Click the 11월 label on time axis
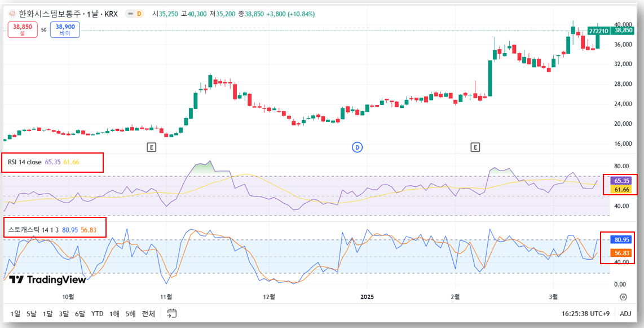The image size is (644, 328). pyautogui.click(x=166, y=297)
